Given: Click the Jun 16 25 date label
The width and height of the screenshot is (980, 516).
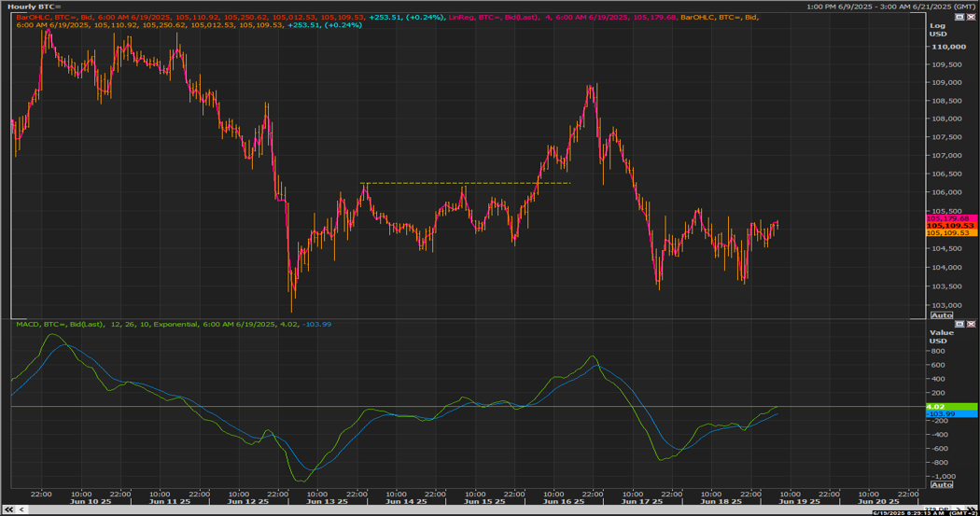Looking at the screenshot, I should [x=564, y=502].
